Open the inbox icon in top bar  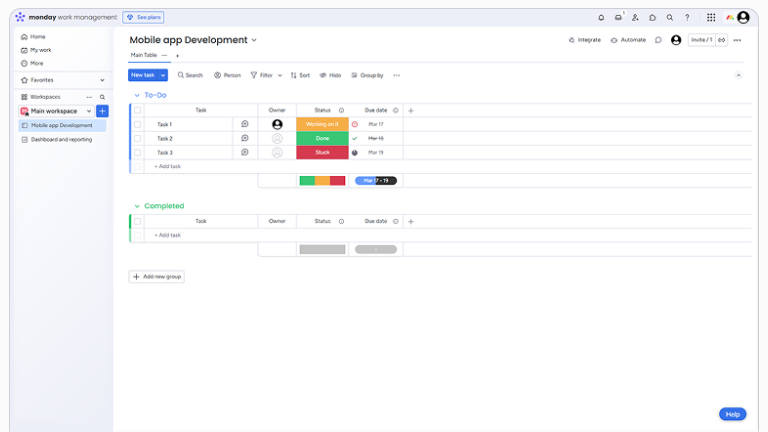[x=618, y=18]
